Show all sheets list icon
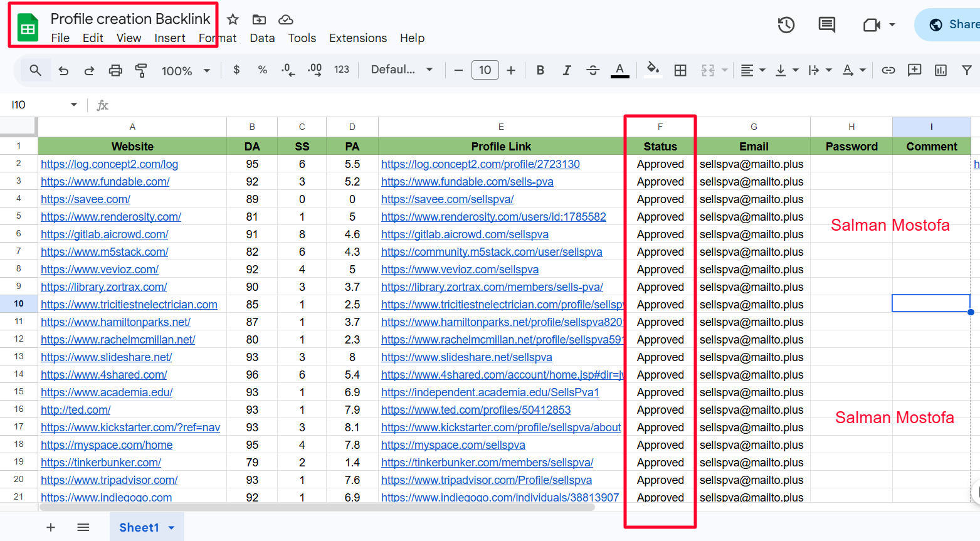This screenshot has height=541, width=980. 83,528
